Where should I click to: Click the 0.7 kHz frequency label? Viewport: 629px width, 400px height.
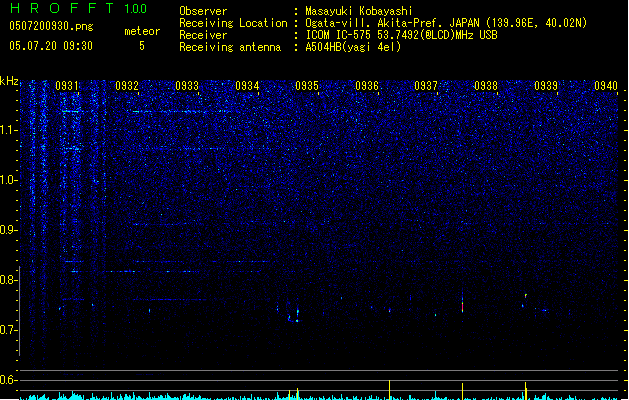(x=9, y=330)
